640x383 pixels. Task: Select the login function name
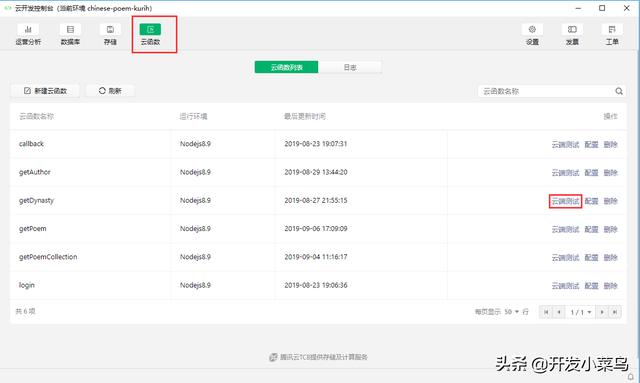[x=27, y=285]
